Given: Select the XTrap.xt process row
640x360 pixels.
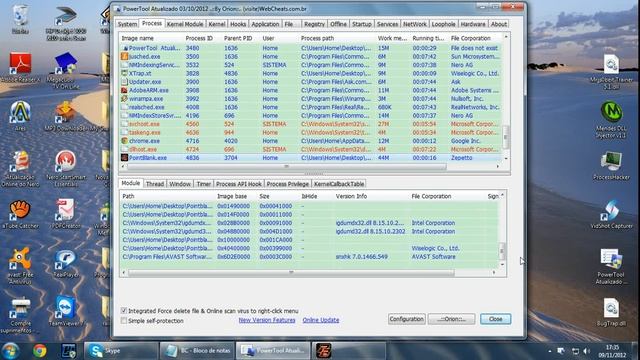Looking at the screenshot, I should click(311, 73).
